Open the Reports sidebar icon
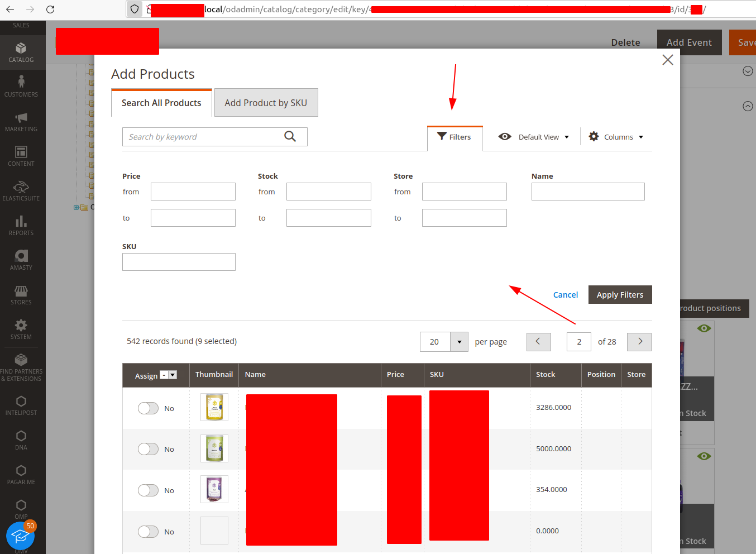This screenshot has width=756, height=554. (x=21, y=226)
